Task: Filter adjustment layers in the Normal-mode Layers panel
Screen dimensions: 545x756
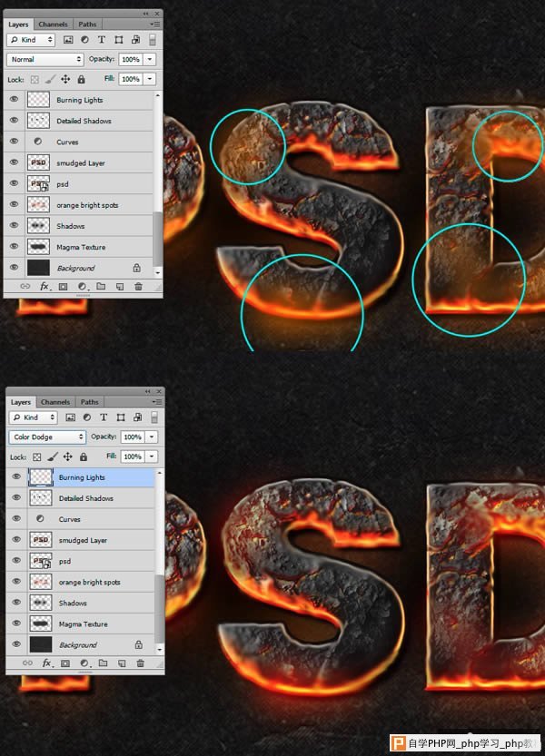Action: pyautogui.click(x=85, y=40)
